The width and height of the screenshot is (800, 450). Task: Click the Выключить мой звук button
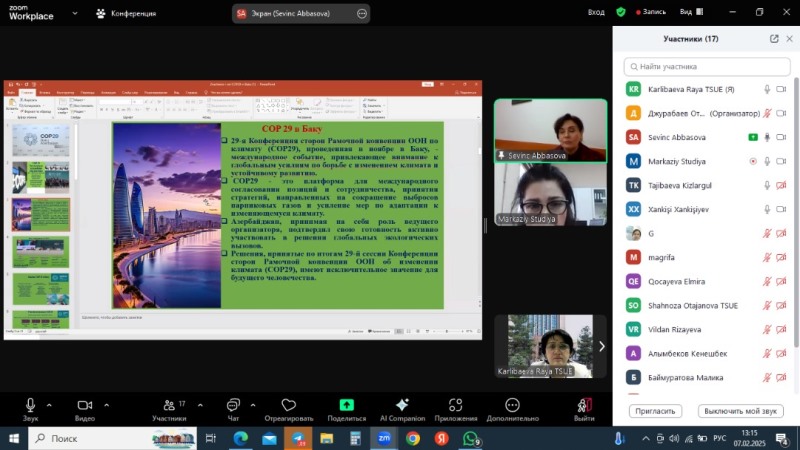[x=740, y=411]
